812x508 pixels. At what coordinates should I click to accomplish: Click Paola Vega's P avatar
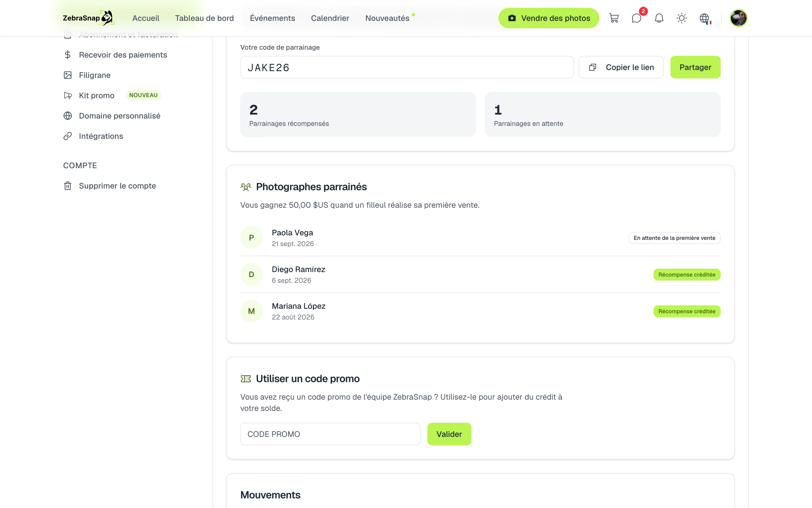[x=251, y=238]
